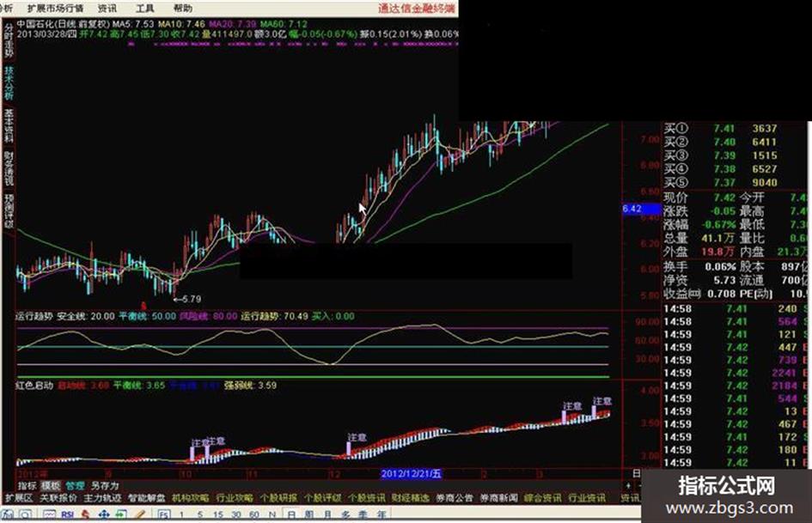Select 日 daily period button
Screen dimensions: 812x523
(291, 514)
